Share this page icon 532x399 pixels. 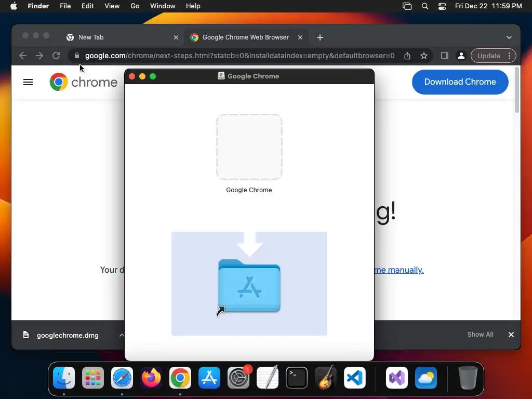(x=407, y=56)
